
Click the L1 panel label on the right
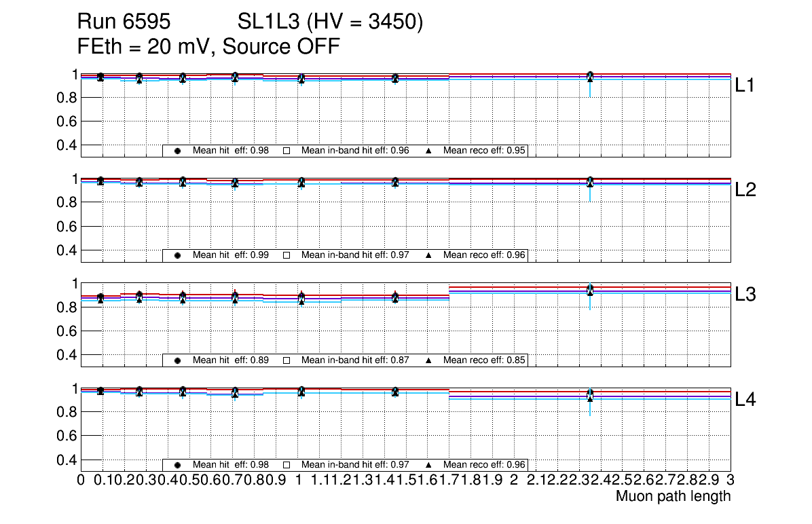coord(745,86)
